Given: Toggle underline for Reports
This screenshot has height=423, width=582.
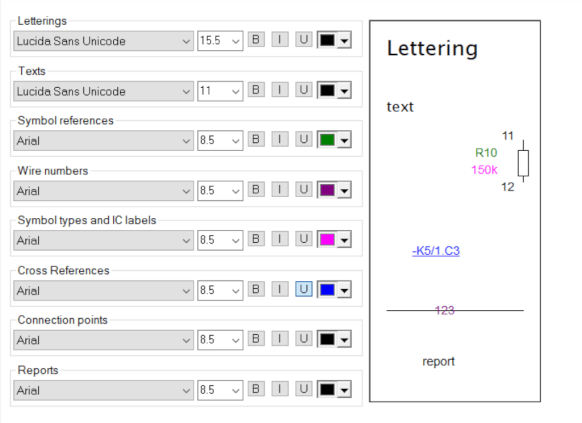Looking at the screenshot, I should [x=304, y=389].
